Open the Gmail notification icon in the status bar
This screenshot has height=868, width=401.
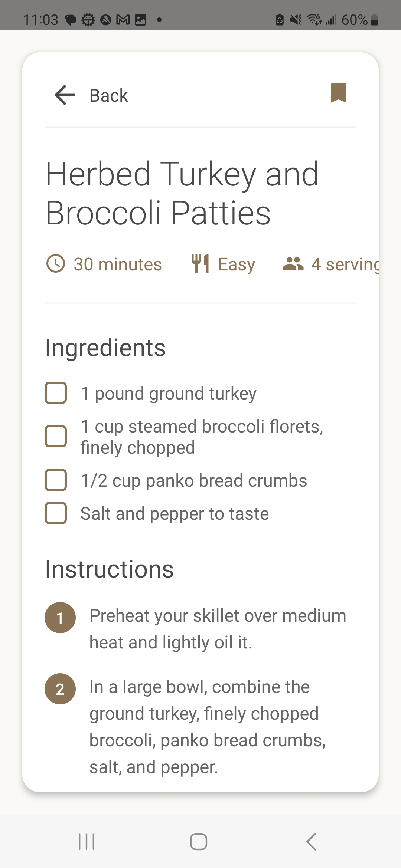(x=123, y=20)
